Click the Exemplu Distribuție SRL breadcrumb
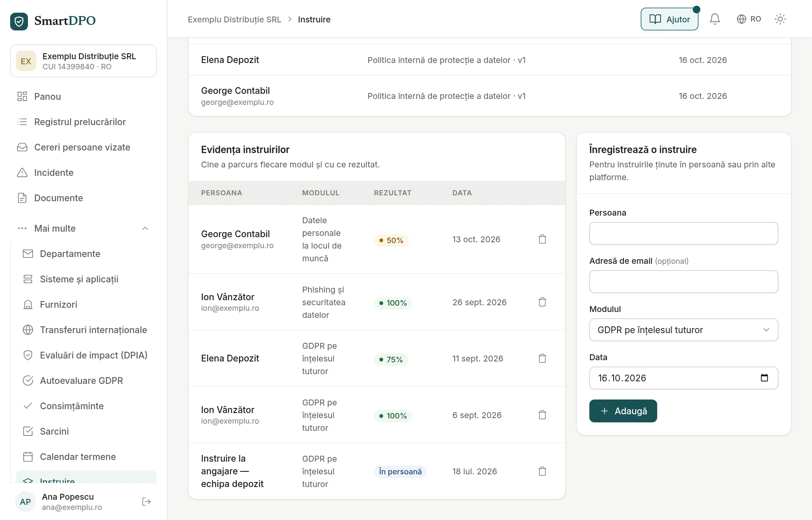 coord(234,19)
